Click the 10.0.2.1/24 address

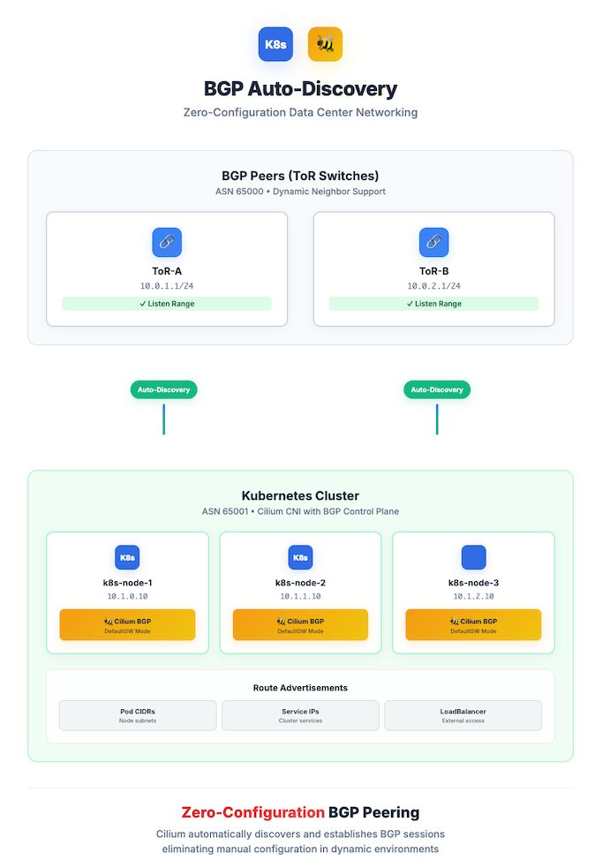click(x=434, y=286)
